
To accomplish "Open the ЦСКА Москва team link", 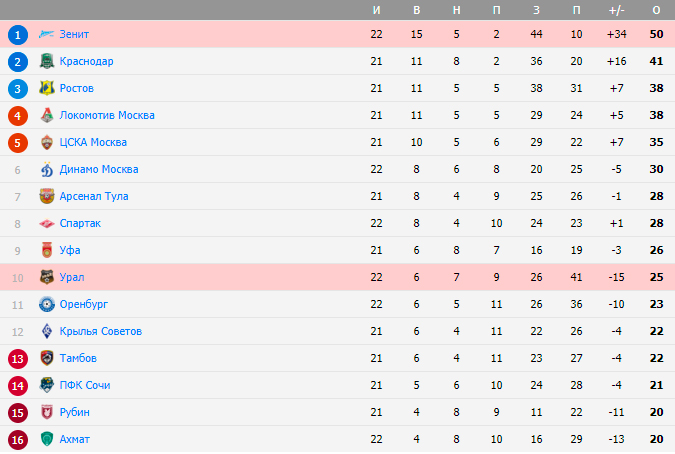I will (93, 142).
